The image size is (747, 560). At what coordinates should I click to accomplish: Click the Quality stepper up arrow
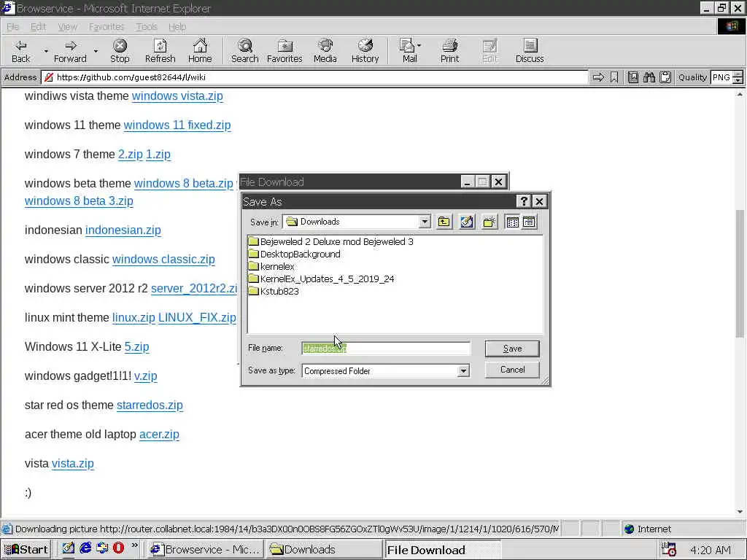point(738,74)
